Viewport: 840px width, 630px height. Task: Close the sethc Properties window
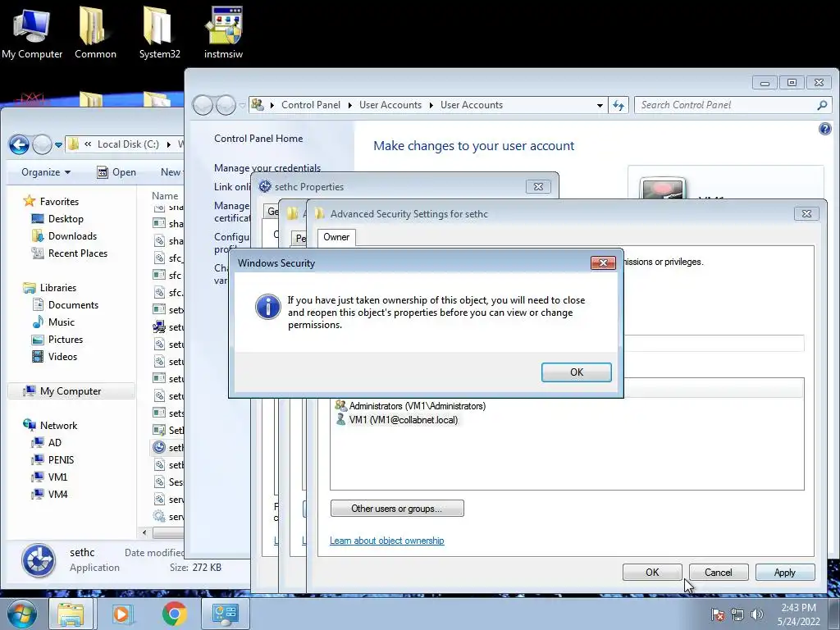pyautogui.click(x=538, y=186)
